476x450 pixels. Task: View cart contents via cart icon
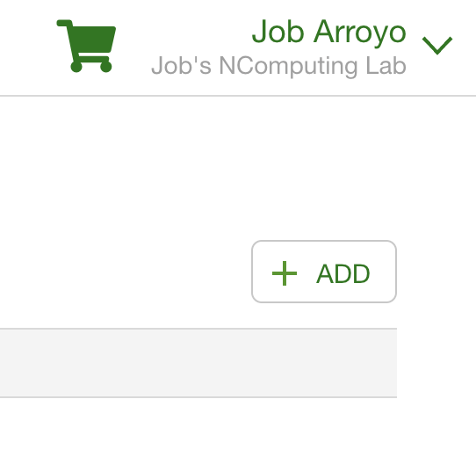coord(86,47)
